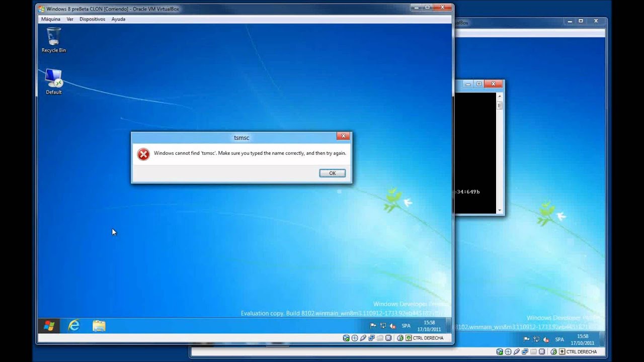Select the Recycle Bin desktop icon
Viewport: 644px width, 362px height.
tap(54, 40)
